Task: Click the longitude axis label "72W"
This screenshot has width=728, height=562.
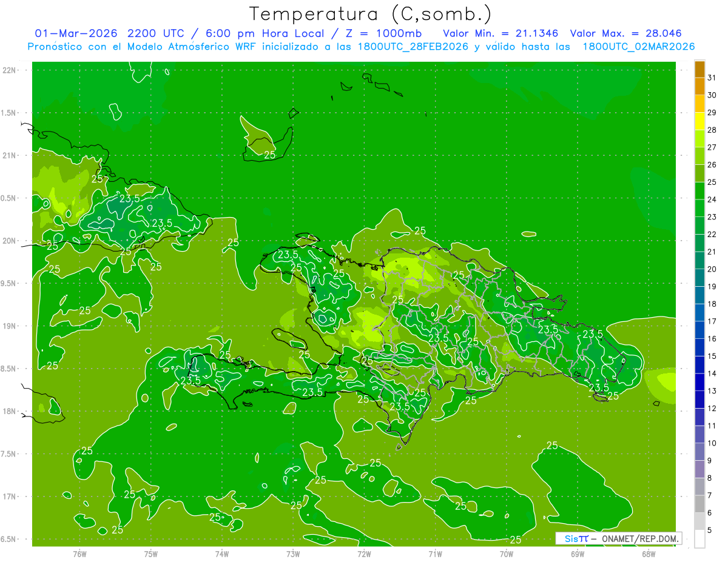Action: pos(364,554)
